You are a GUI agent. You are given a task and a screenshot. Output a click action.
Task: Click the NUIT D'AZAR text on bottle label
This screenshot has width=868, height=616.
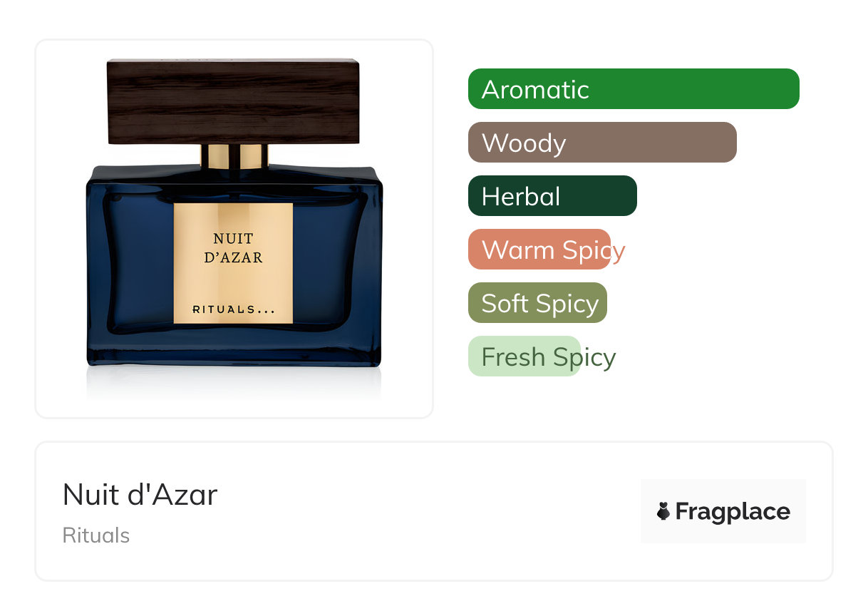[x=233, y=248]
